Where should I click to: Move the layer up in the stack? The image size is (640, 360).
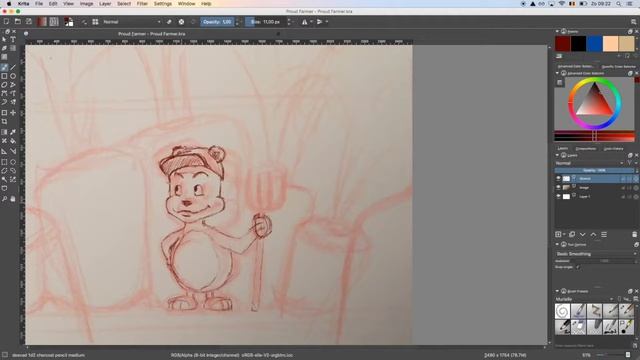pos(593,234)
